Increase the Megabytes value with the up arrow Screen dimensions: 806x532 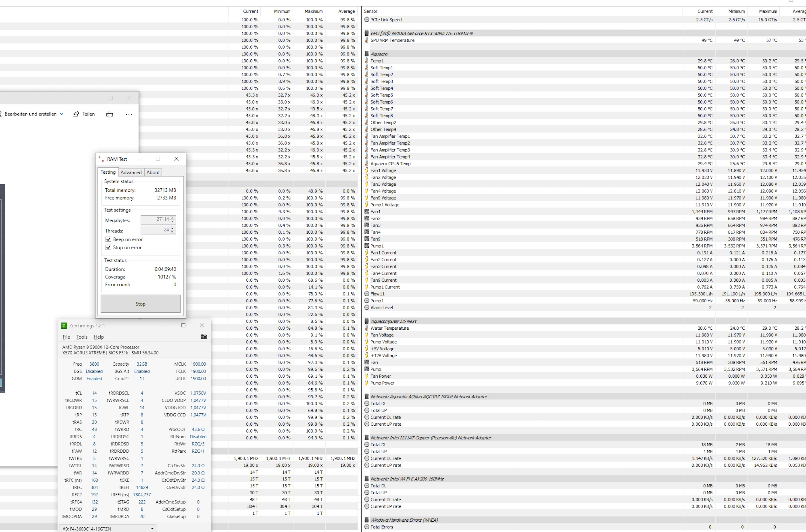pos(173,218)
